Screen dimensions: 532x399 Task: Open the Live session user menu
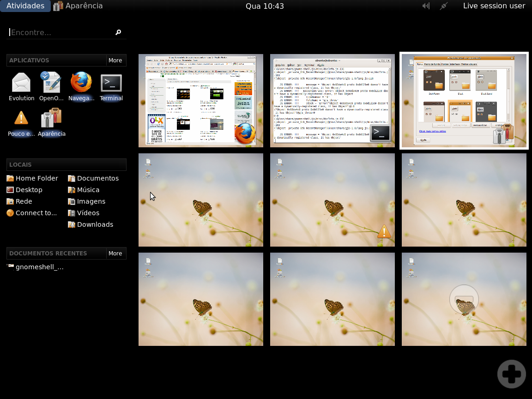[494, 6]
